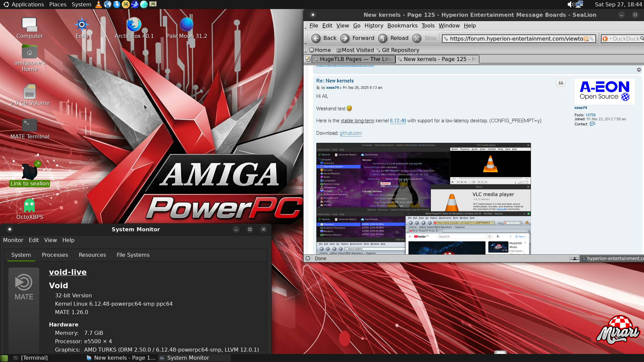
Task: Click the RSS feed icon in URL bar
Action: (x=586, y=39)
